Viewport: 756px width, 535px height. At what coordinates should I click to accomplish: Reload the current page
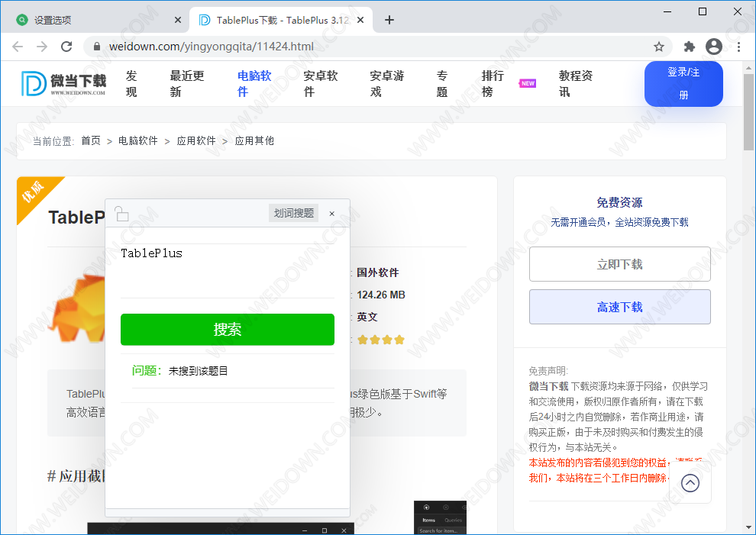(66, 47)
